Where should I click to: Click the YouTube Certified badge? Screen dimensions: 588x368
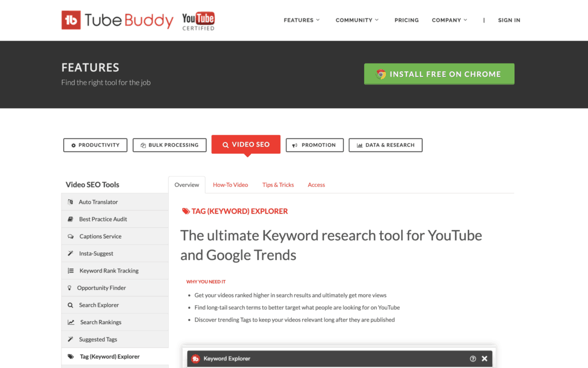pos(198,21)
